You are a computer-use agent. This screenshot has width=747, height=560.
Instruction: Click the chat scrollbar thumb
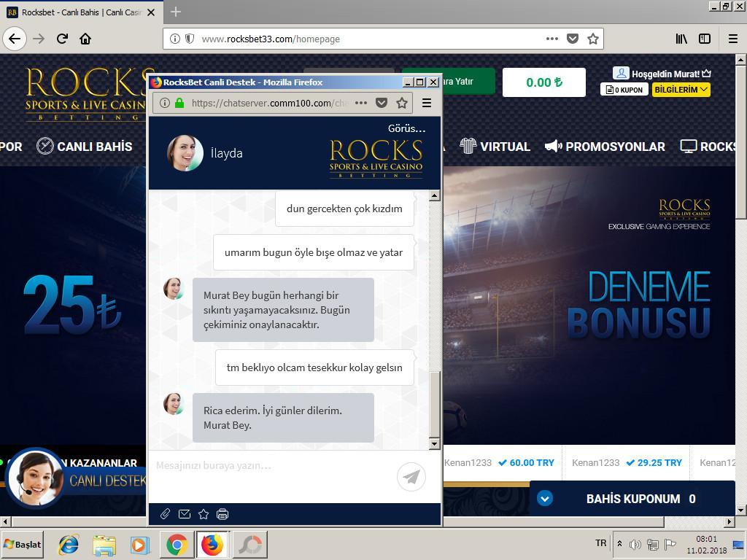click(x=434, y=405)
